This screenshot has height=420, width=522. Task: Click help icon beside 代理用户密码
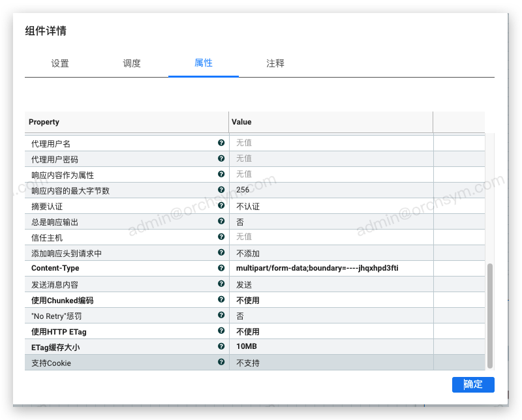(221, 158)
